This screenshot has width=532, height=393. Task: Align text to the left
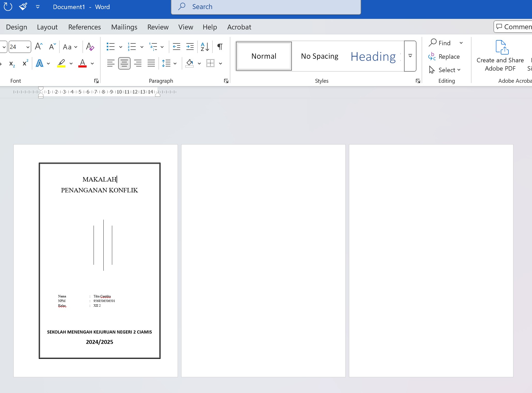[x=111, y=63]
